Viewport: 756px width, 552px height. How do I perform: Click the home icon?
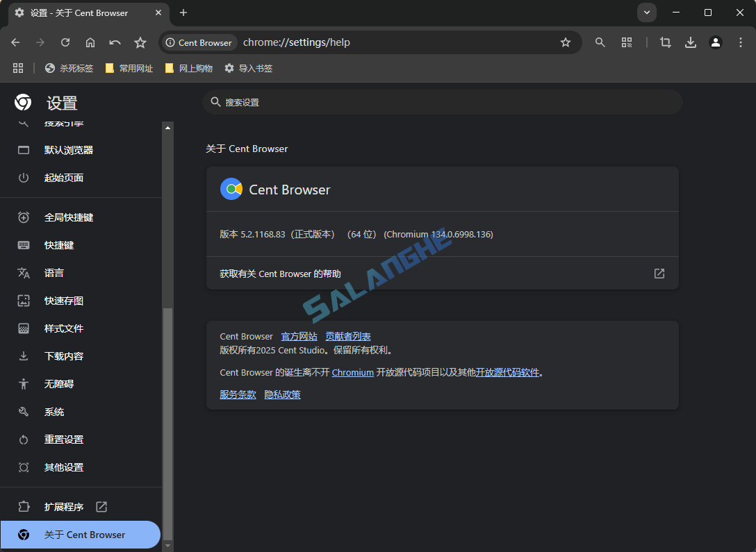tap(90, 42)
